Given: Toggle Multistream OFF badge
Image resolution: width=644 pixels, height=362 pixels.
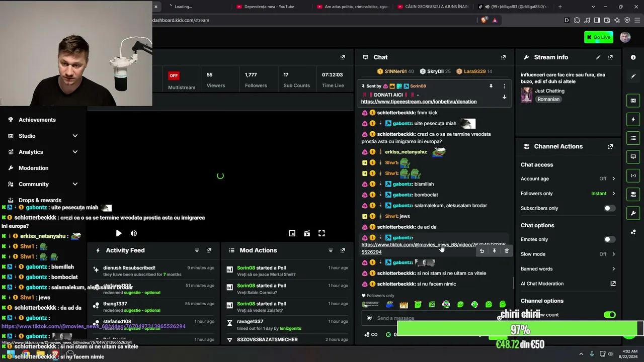Looking at the screenshot, I should [174, 75].
